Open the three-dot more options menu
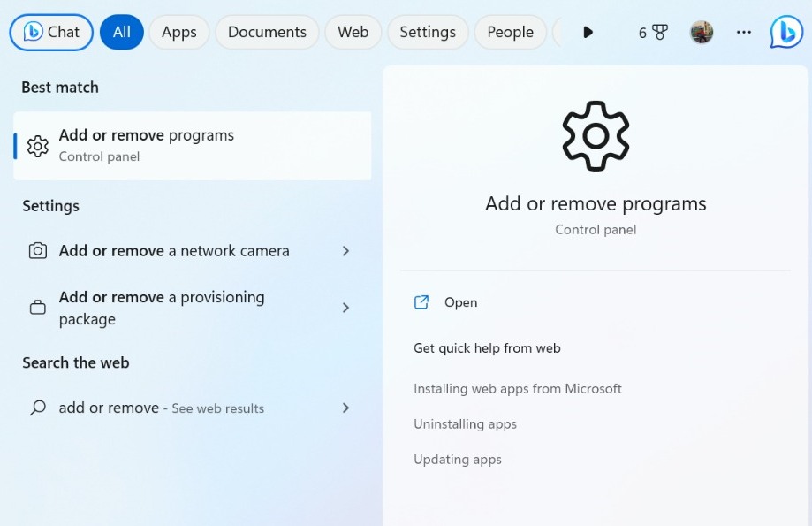812x526 pixels. (x=744, y=32)
